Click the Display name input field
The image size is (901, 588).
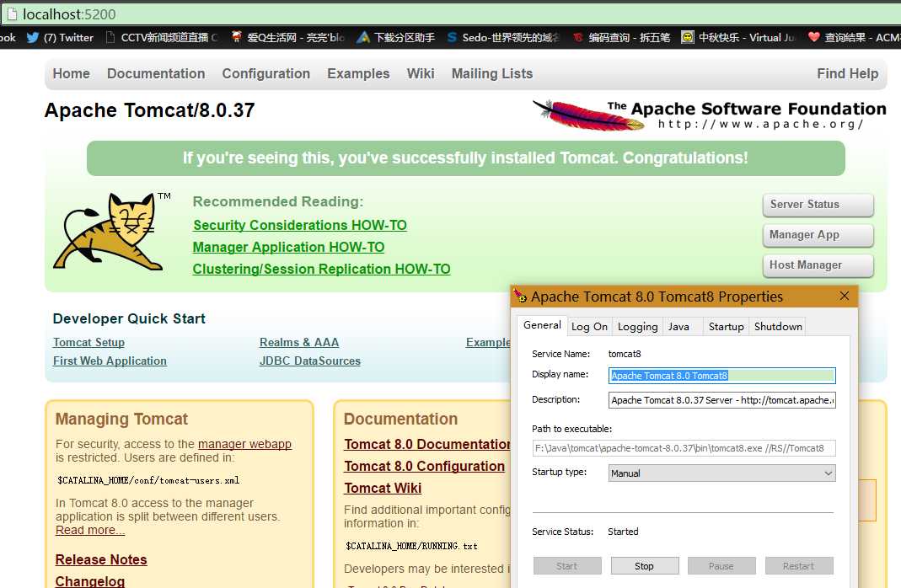[x=721, y=376]
